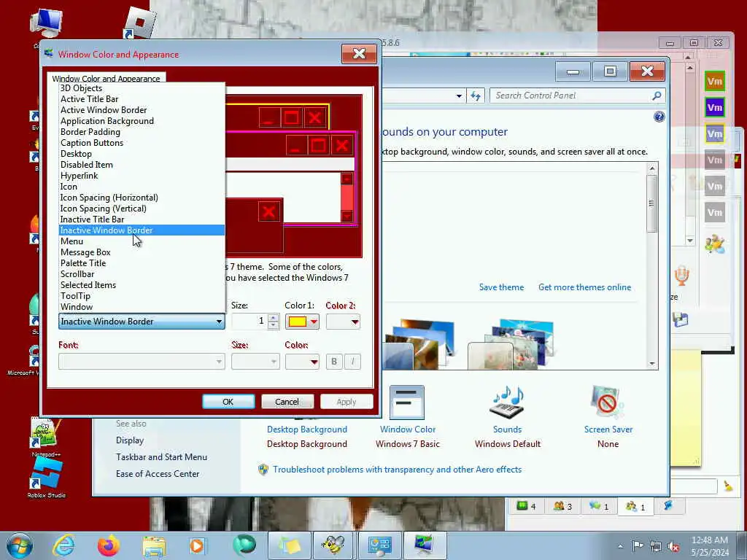
Task: Open Windows Media Player taskbar icon
Action: coord(197,545)
